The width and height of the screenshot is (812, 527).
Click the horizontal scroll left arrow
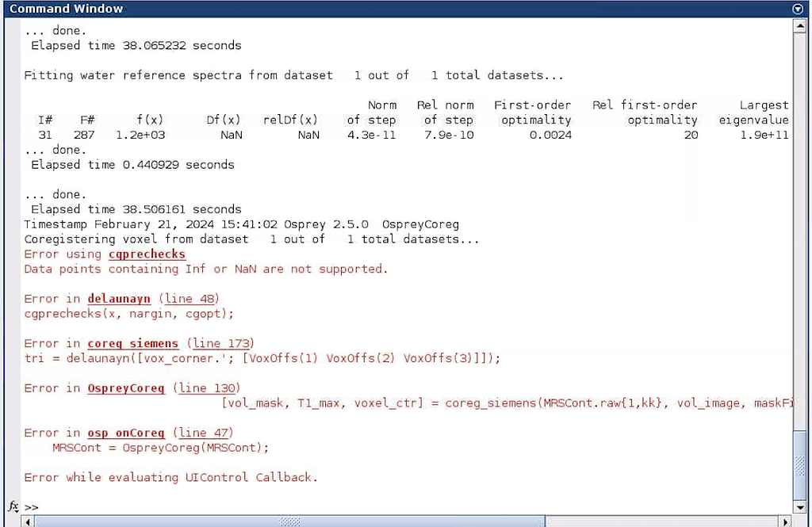27,521
